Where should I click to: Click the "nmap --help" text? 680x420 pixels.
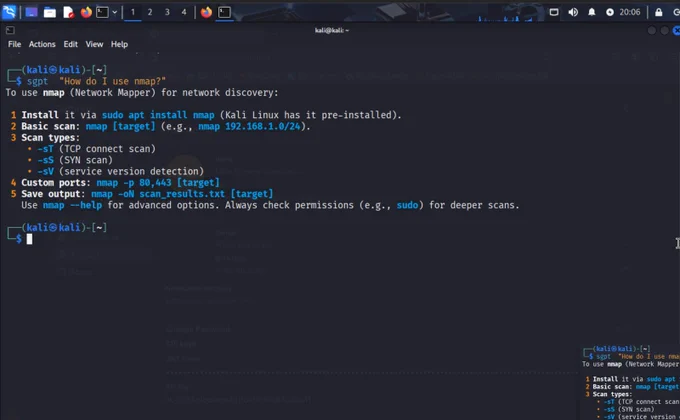tap(72, 205)
